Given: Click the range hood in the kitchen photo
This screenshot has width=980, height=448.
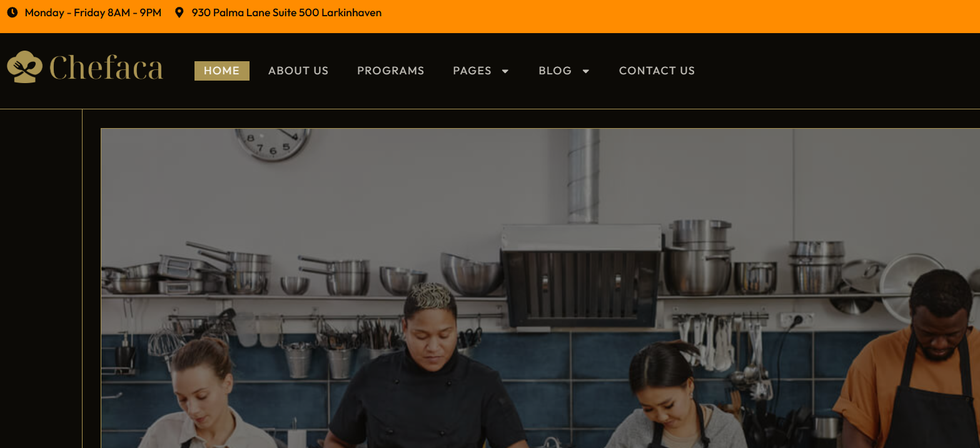Looking at the screenshot, I should tap(582, 275).
